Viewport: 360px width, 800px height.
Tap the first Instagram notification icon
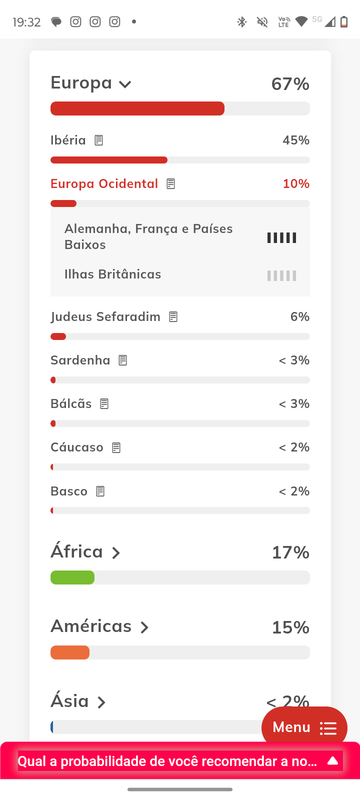[x=75, y=22]
